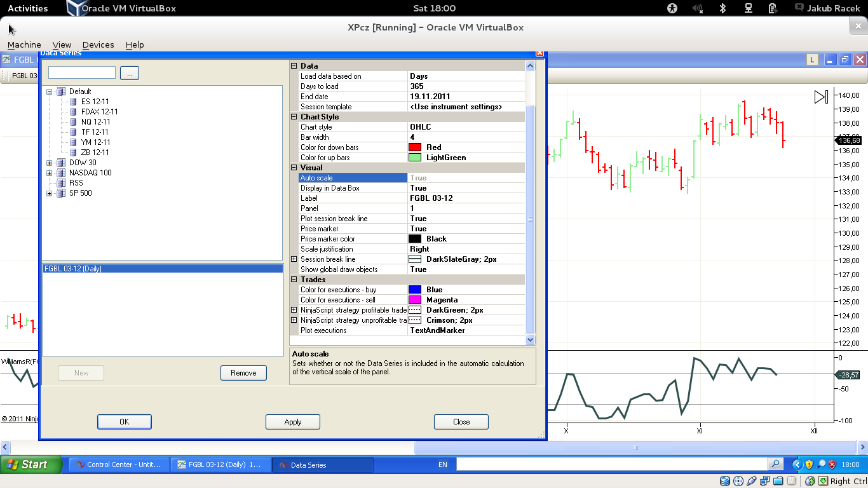
Task: Open GNOME Activities overview
Action: [x=27, y=8]
